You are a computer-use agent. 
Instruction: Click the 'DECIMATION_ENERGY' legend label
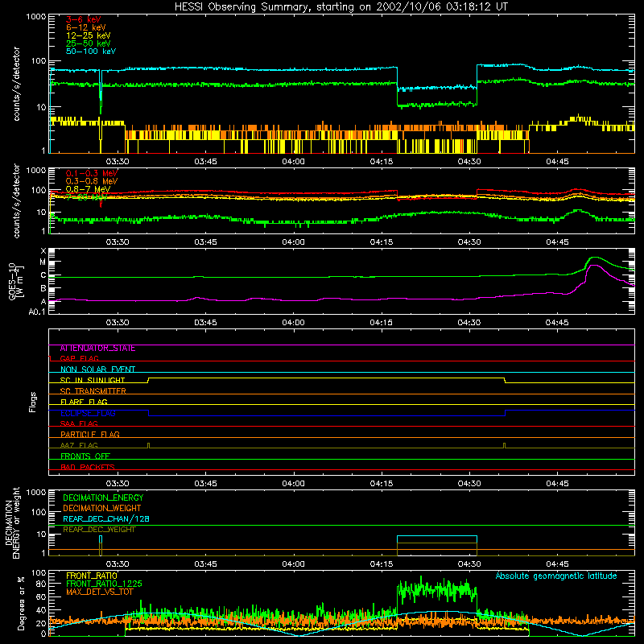[103, 497]
